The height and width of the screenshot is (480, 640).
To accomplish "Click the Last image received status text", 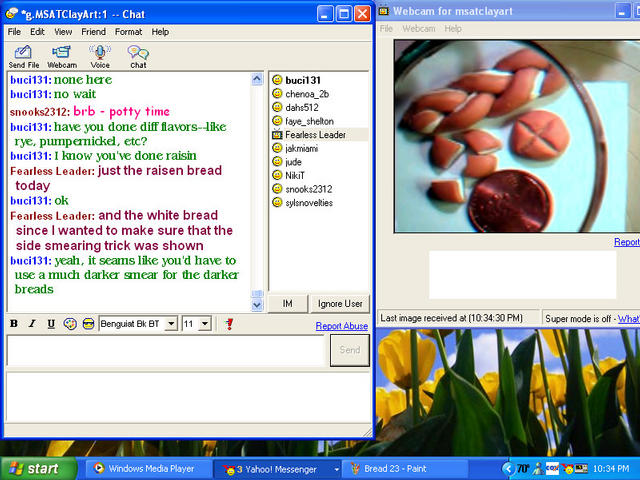I will [451, 318].
